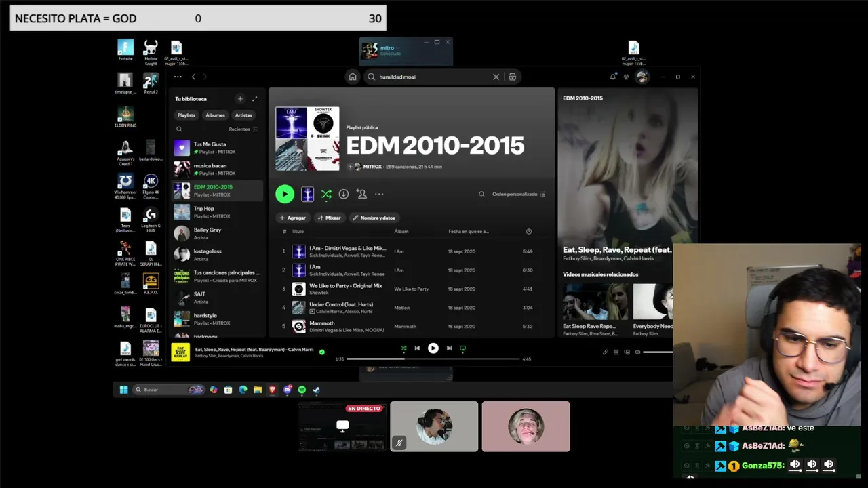
Task: Open the play queue icon
Action: point(616,352)
